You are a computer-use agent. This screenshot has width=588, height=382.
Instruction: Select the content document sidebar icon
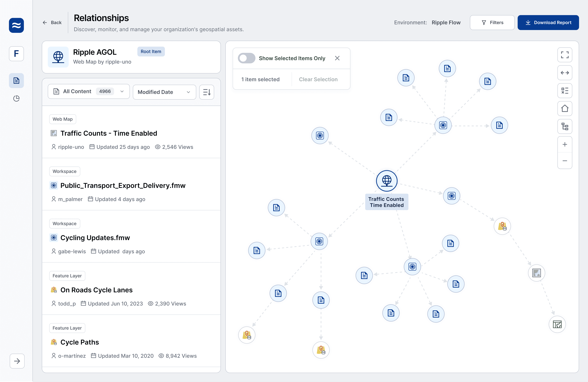16,80
